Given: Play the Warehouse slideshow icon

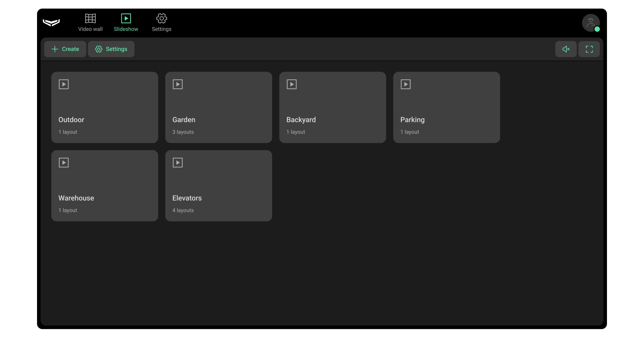Looking at the screenshot, I should click(64, 163).
